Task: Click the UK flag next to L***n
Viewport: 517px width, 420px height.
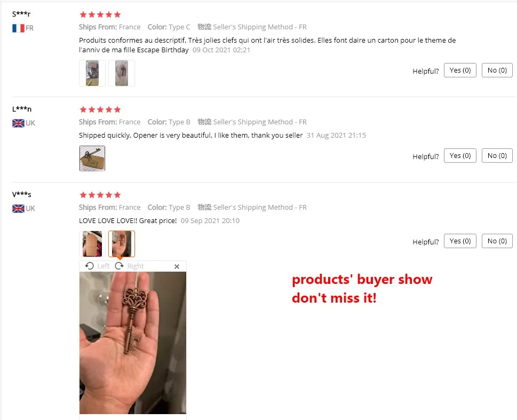Action: [x=18, y=123]
